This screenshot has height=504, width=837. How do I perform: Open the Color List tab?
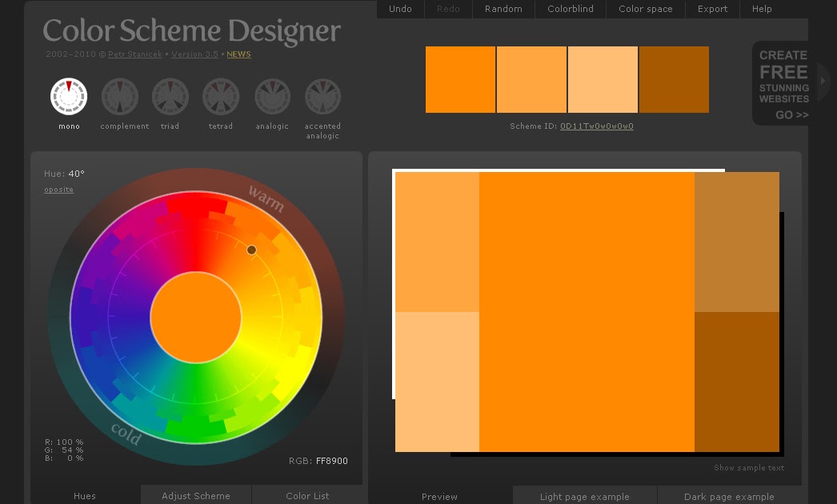pyautogui.click(x=307, y=495)
